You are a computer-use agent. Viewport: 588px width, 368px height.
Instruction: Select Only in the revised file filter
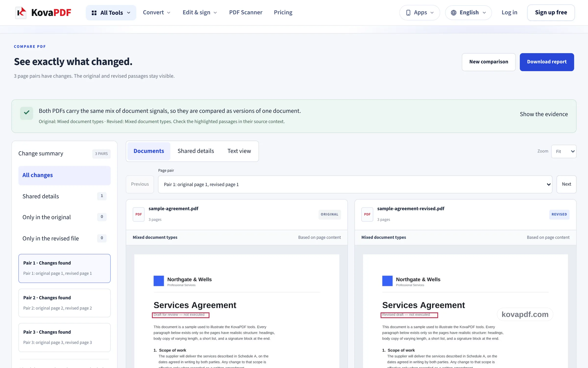click(64, 238)
